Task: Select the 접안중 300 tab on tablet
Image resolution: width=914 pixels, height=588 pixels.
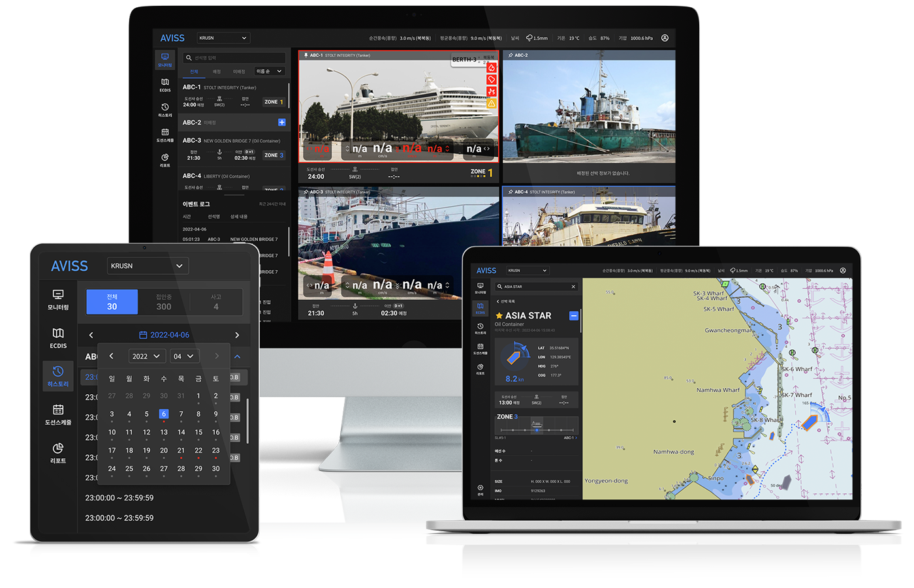Action: [164, 302]
